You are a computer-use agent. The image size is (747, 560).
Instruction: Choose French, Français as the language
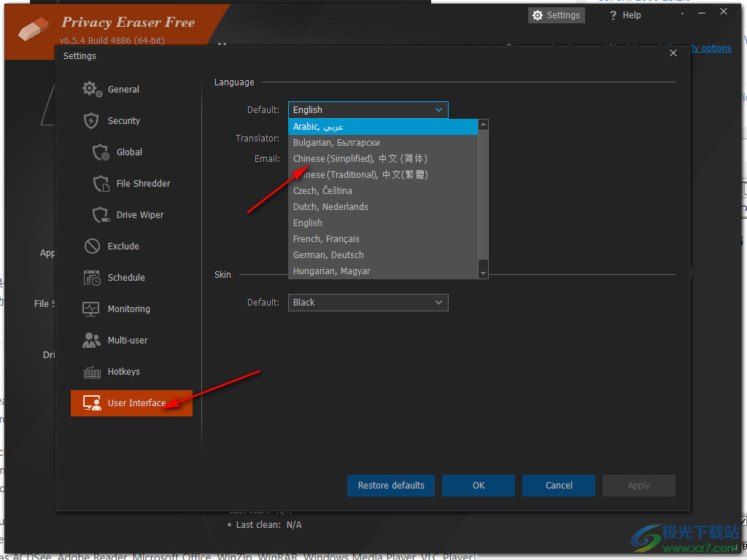pos(326,238)
